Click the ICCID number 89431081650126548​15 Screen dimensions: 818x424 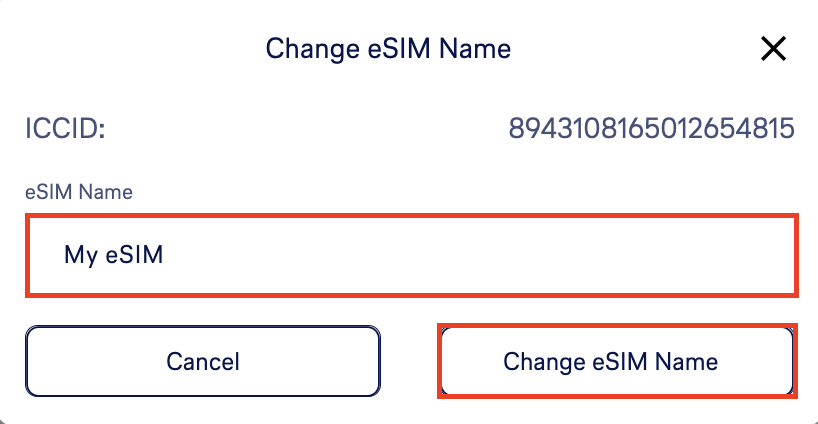click(651, 129)
